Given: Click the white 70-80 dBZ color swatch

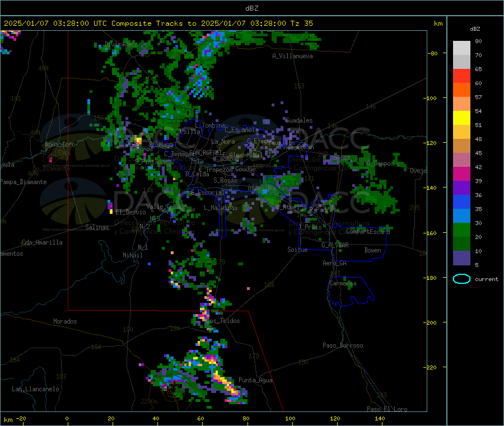Looking at the screenshot, I should pos(461,48).
